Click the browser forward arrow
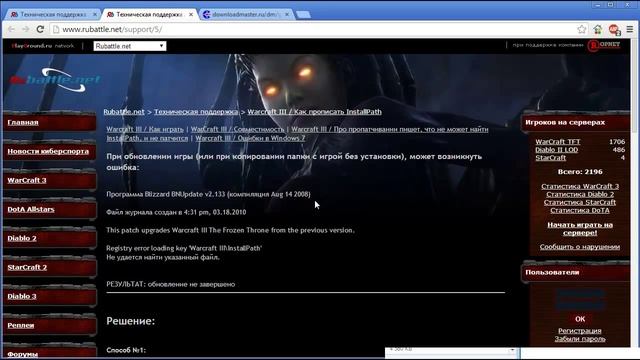Image resolution: width=640 pixels, height=360 pixels. 26,29
